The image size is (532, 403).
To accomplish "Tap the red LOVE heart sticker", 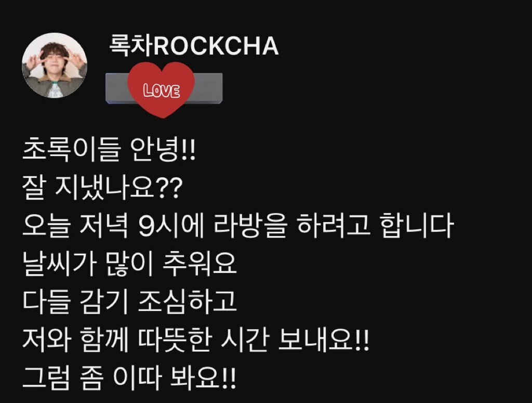I will 161,89.
